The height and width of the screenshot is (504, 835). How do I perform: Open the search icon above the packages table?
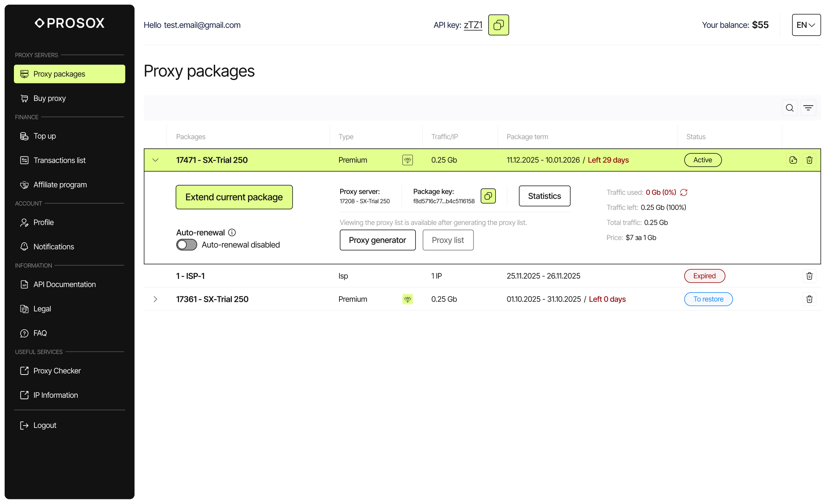click(790, 107)
